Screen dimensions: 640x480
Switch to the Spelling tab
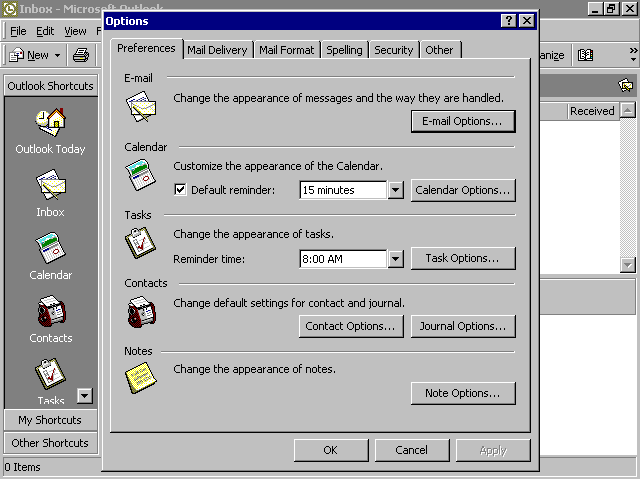(344, 50)
